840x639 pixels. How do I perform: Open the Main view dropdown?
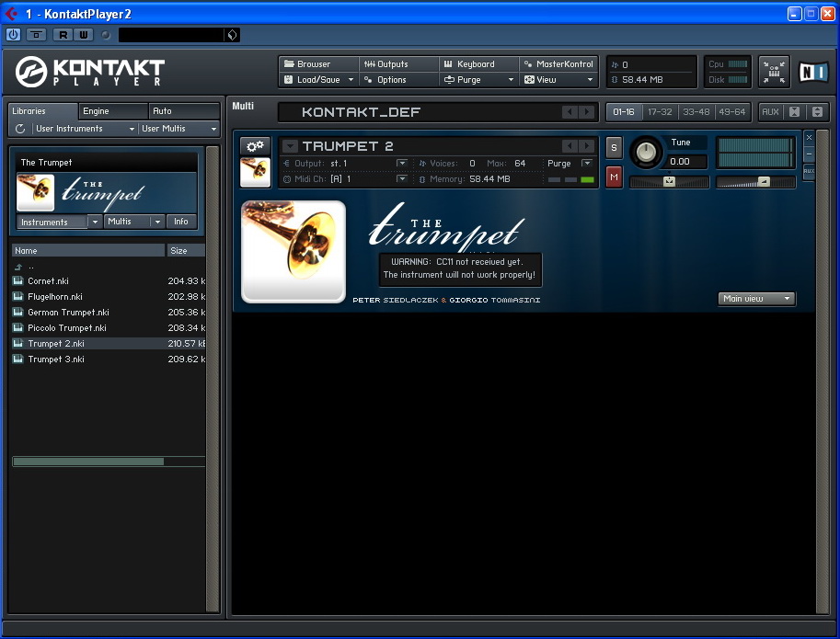[x=756, y=299]
